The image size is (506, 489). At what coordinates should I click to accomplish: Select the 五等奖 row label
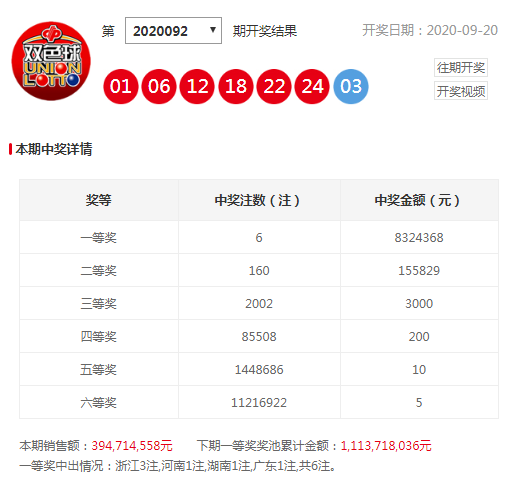98,370
